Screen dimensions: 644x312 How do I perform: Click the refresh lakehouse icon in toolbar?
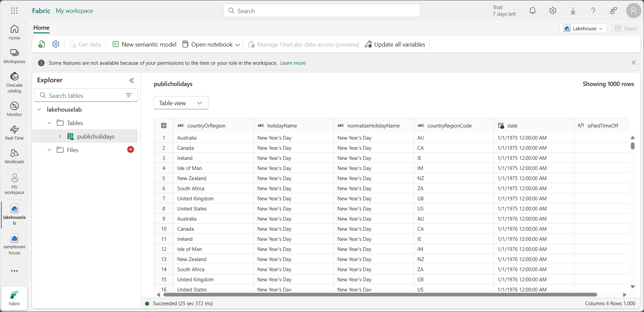point(42,44)
